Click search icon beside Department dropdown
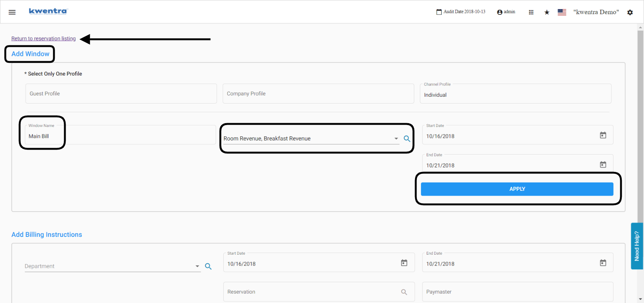 (208, 266)
